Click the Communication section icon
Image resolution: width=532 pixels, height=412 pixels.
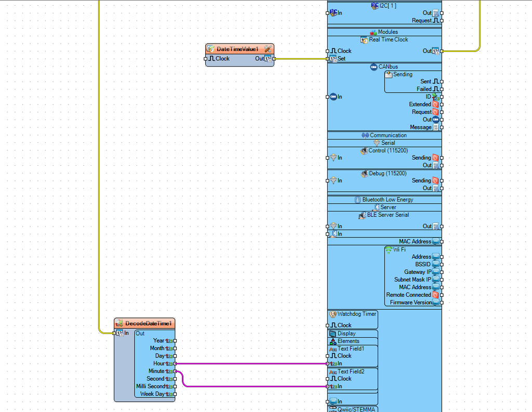(365, 136)
